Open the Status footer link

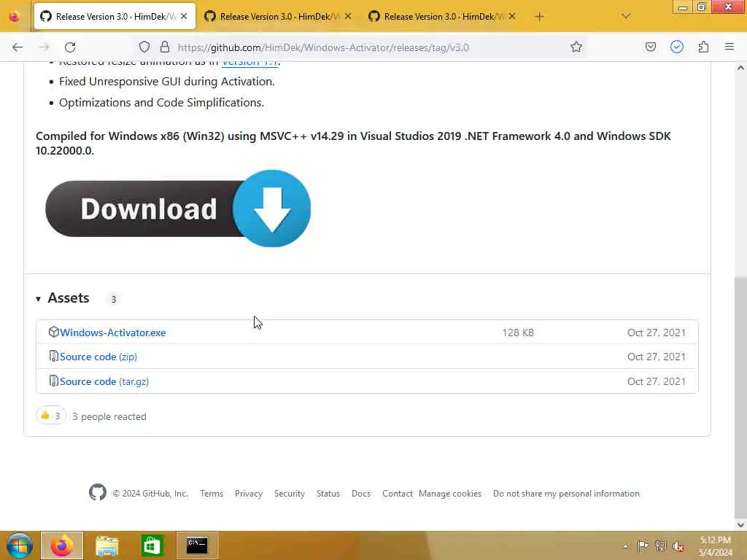click(x=328, y=494)
